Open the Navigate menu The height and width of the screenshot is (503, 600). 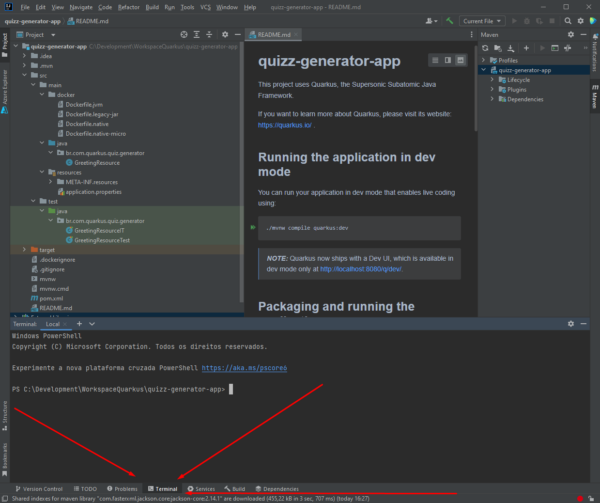pos(81,7)
